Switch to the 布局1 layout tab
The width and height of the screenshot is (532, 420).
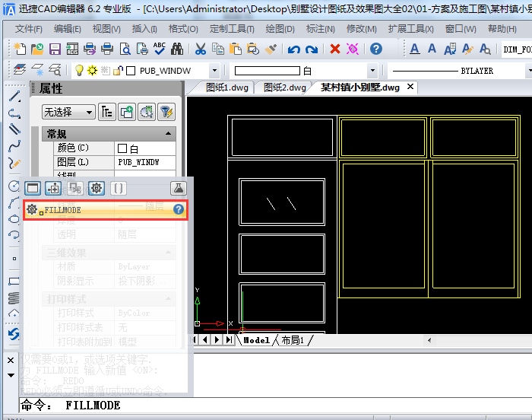coord(293,340)
